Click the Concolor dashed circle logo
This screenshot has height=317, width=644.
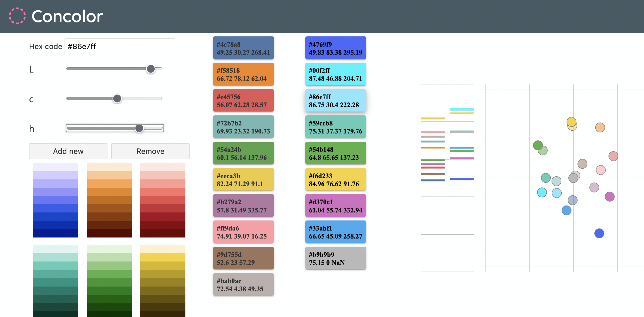click(17, 16)
